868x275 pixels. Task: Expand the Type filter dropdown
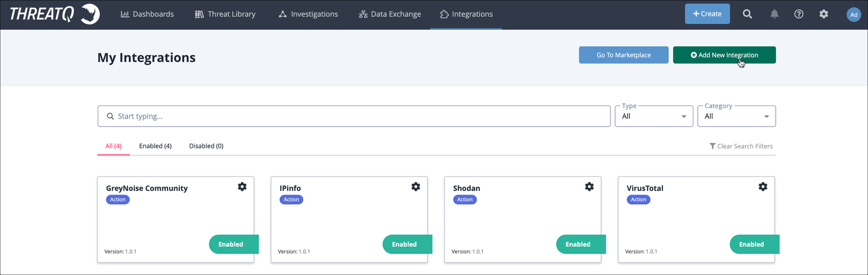(x=654, y=116)
